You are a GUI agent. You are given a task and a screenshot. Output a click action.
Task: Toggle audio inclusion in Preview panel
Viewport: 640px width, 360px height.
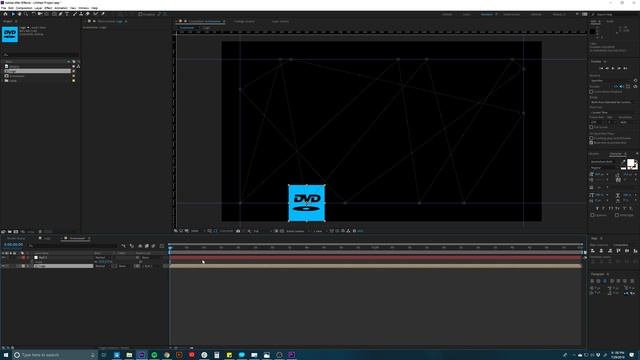[x=622, y=86]
